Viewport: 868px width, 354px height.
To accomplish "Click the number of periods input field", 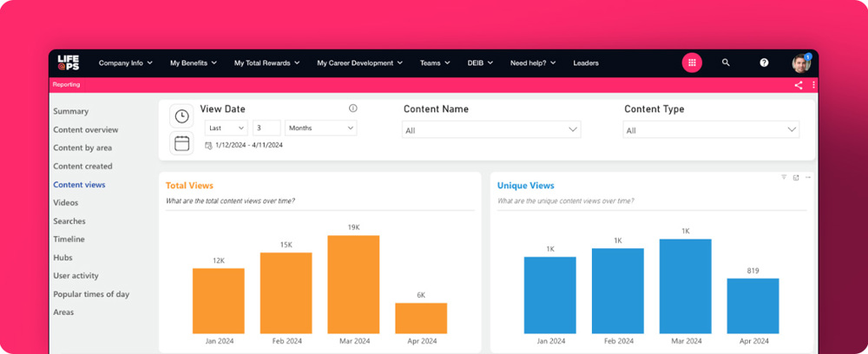I will (267, 128).
